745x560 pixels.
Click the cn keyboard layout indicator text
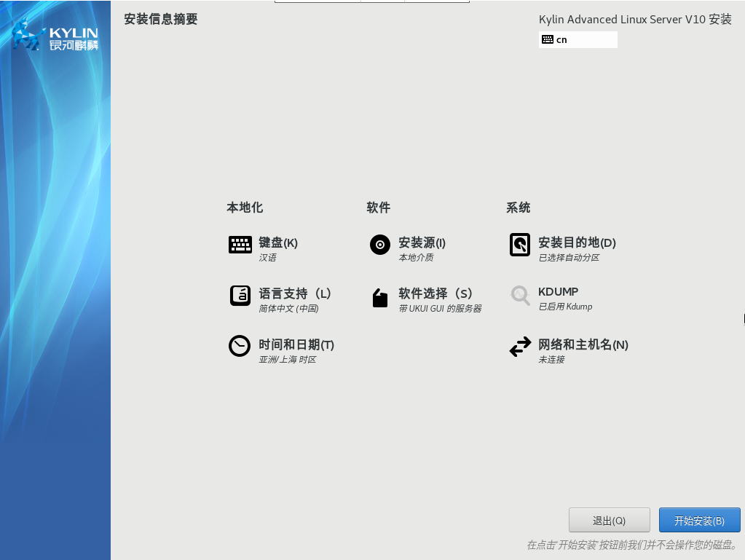(x=561, y=40)
